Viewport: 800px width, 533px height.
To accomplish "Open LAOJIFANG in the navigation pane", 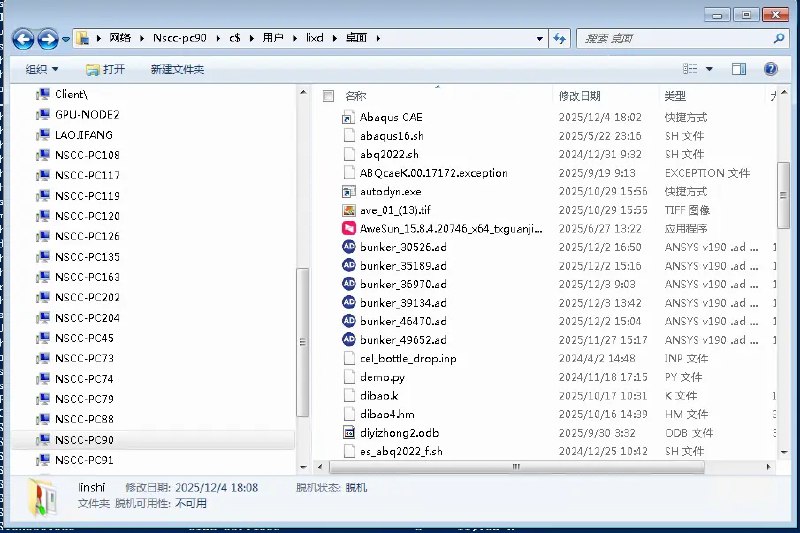I will pos(84,135).
